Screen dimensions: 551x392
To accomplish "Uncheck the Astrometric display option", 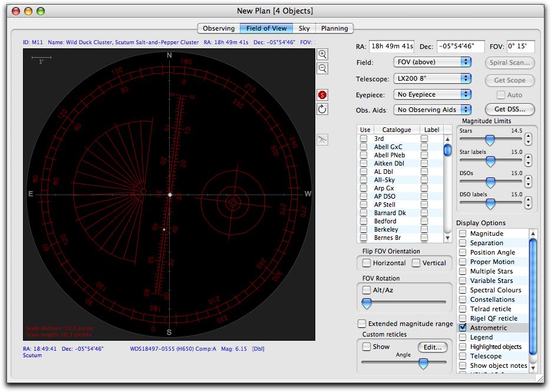I will tap(463, 328).
